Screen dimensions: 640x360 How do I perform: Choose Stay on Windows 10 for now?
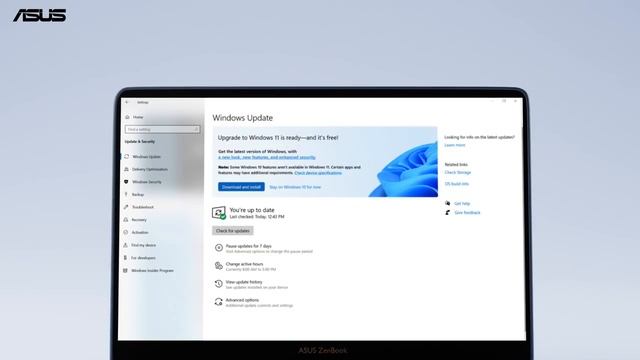pyautogui.click(x=295, y=187)
